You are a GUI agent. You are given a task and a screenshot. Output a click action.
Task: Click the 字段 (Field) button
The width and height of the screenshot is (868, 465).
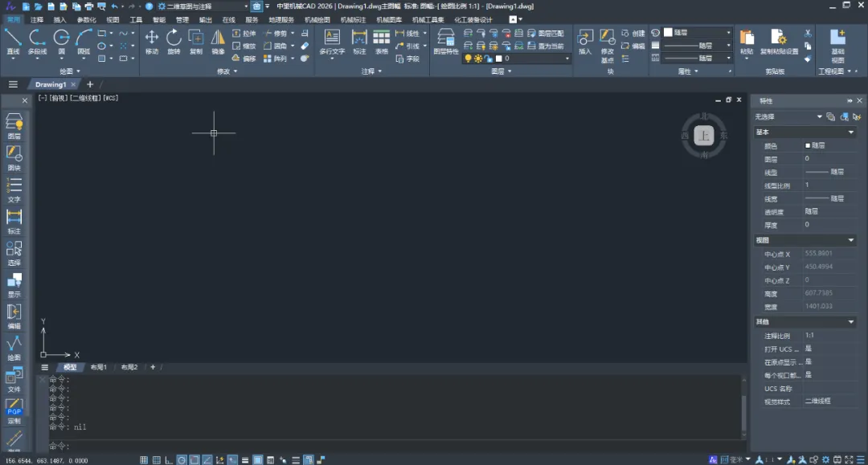(x=408, y=59)
